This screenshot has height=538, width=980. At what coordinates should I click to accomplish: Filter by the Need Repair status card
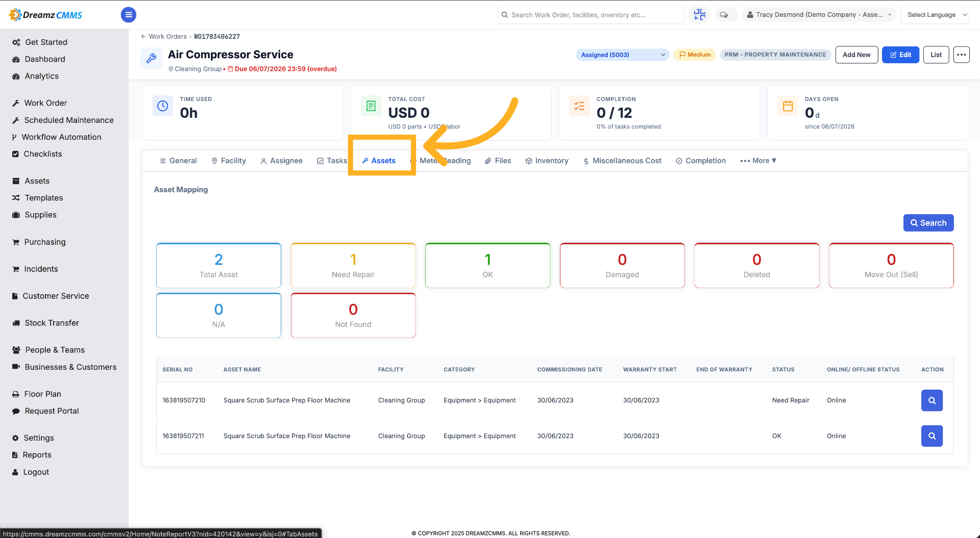[x=353, y=266]
